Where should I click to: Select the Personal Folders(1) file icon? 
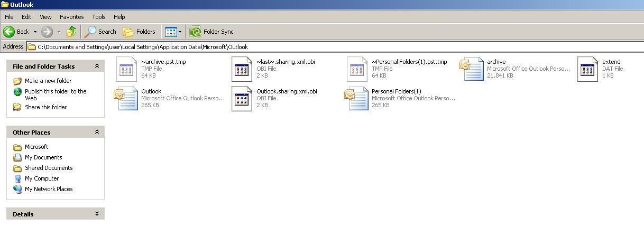[x=356, y=99]
